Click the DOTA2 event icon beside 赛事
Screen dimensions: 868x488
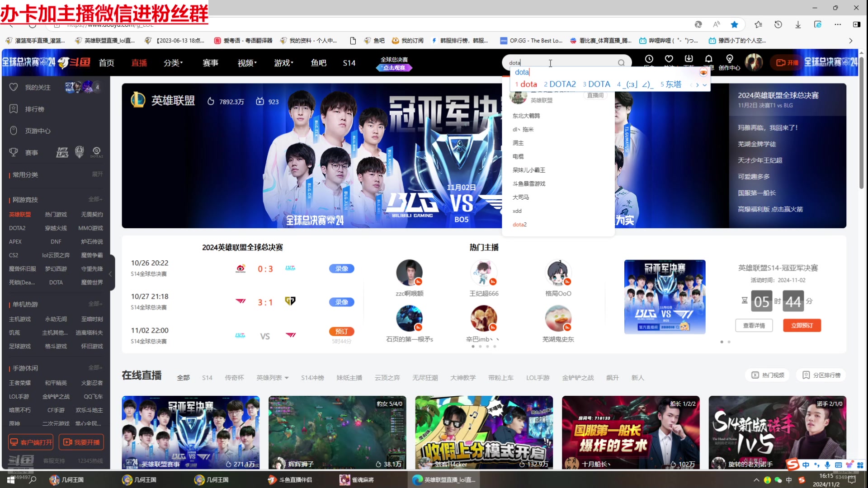[x=96, y=152]
